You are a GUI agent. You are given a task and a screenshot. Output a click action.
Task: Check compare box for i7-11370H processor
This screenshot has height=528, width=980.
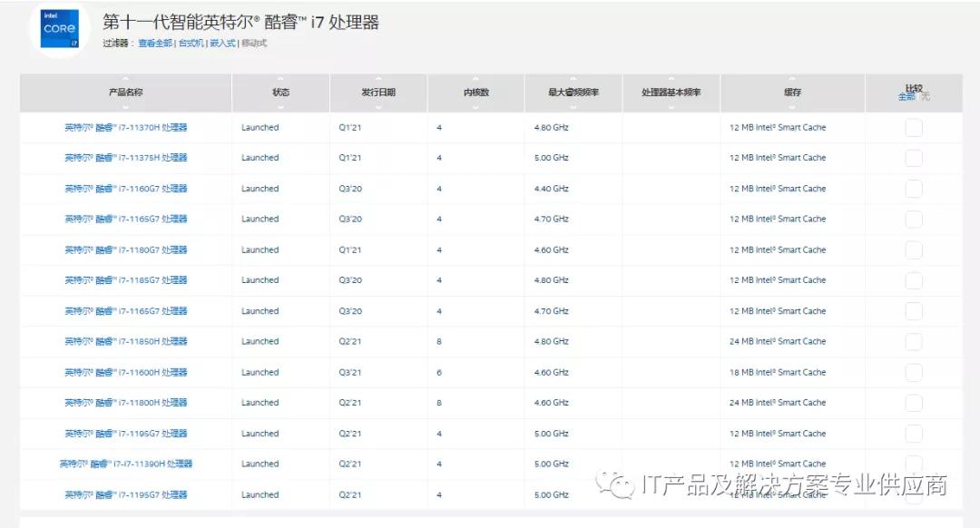click(912, 127)
